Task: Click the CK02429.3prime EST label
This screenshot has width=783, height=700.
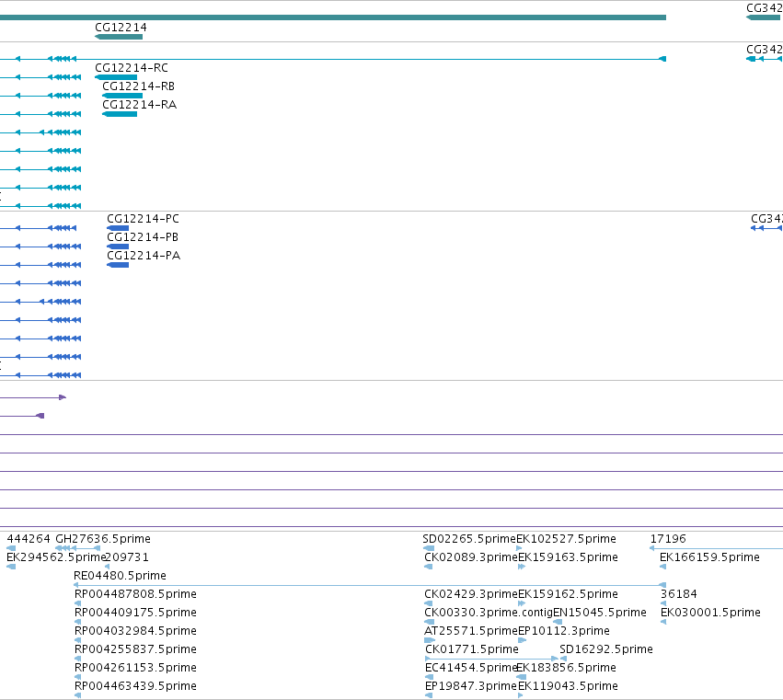Action: [x=471, y=594]
